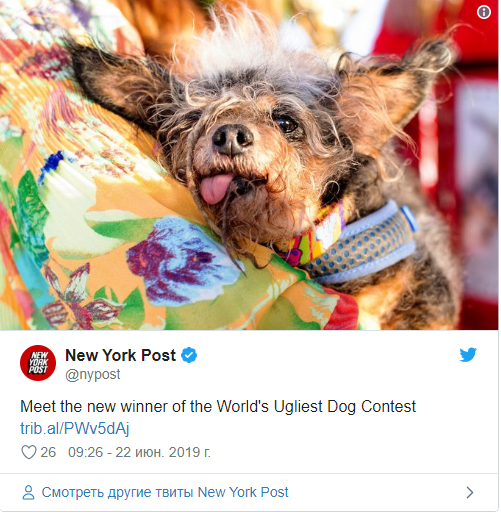Viewport: 501px width, 512px height.
Task: Open the trib.al/PWv5dAj link
Action: pos(75,428)
